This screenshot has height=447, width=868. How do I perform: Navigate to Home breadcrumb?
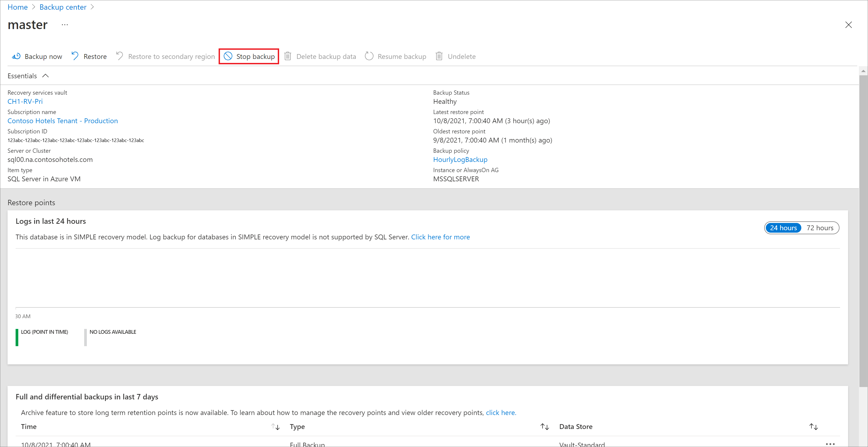pos(17,6)
